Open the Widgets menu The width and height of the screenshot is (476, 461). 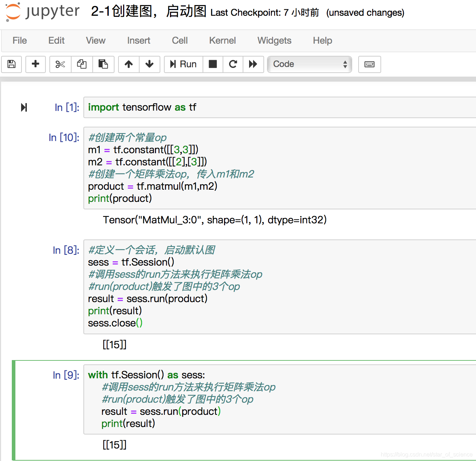coord(275,40)
